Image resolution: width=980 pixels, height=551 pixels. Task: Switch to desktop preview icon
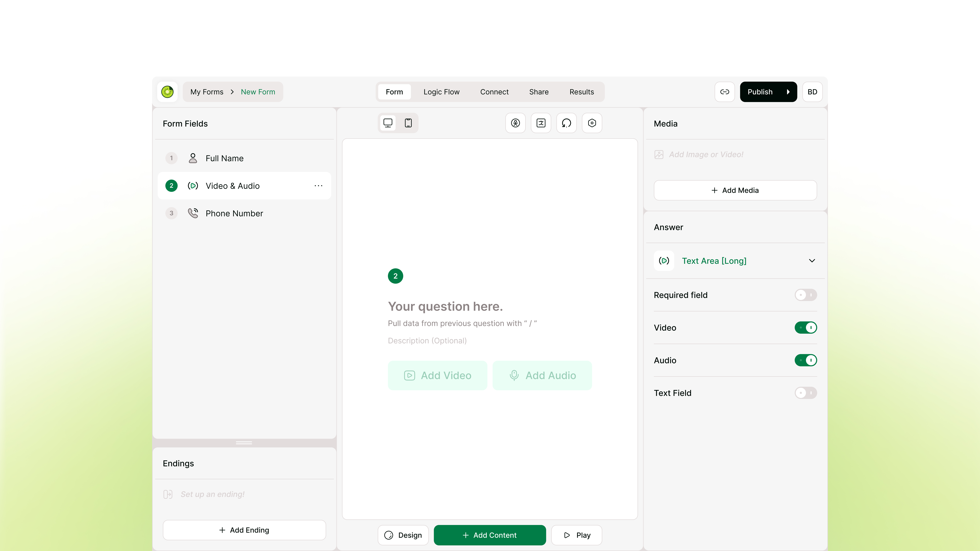coord(388,123)
